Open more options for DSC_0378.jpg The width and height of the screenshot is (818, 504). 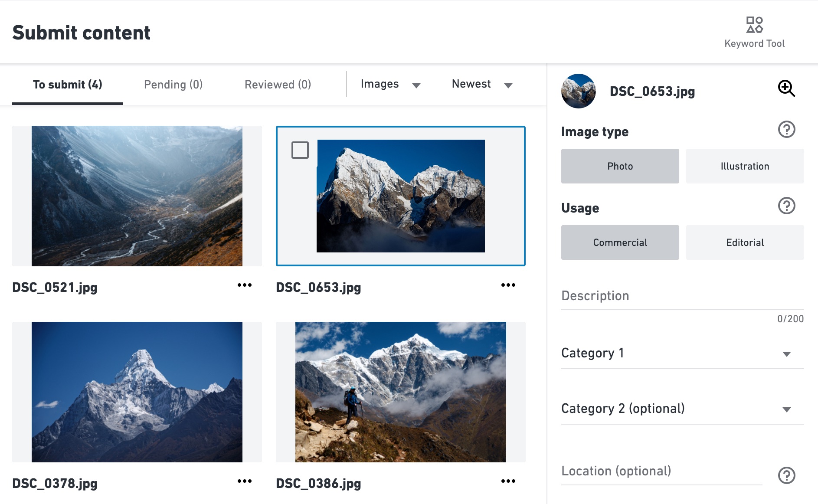click(245, 481)
